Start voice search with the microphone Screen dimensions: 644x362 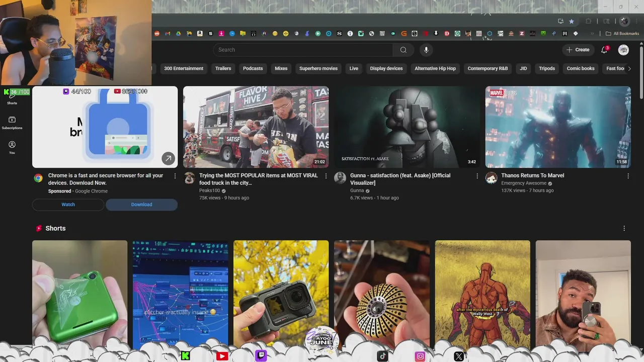(426, 50)
